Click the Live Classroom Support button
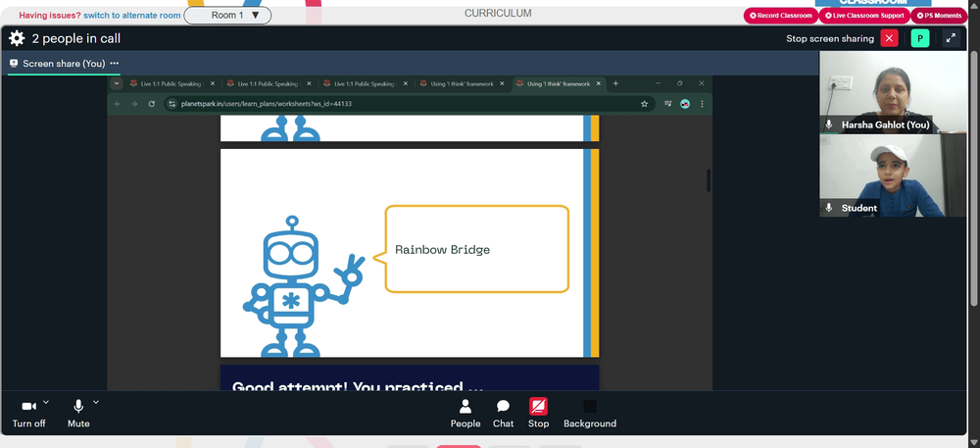Viewport: 980px width, 448px height. 864,16
